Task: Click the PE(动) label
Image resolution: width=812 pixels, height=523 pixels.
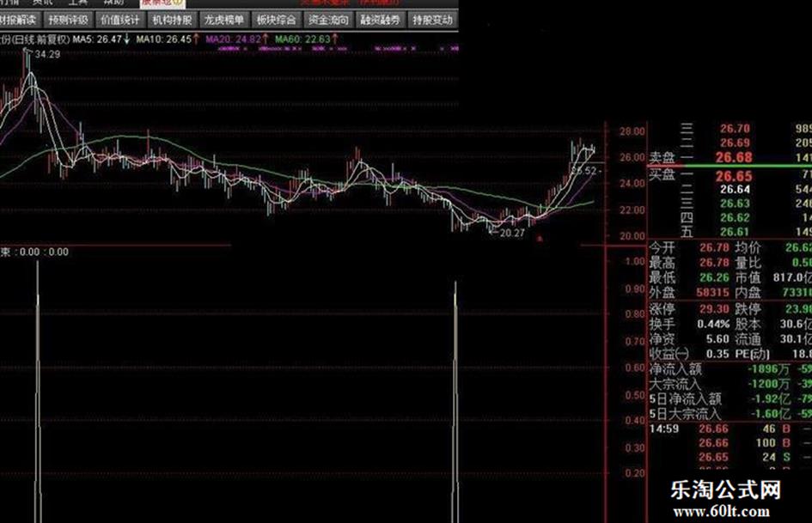Action: 753,354
